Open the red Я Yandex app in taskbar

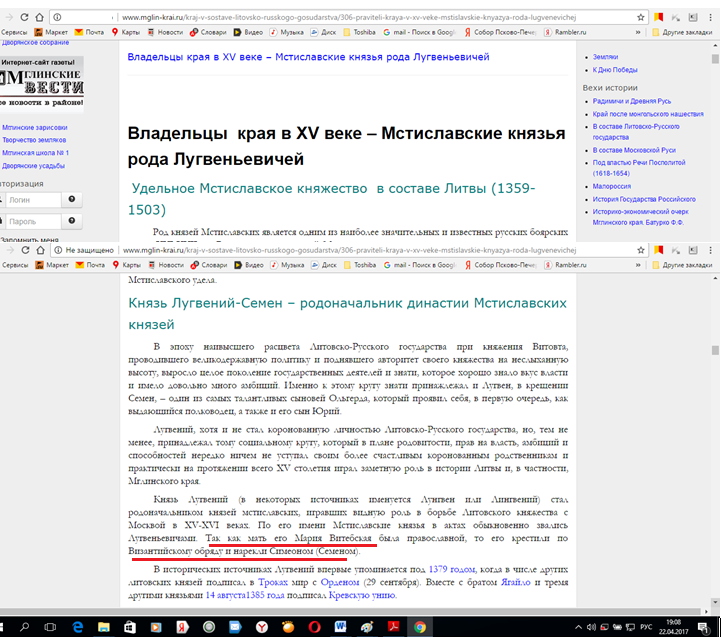tap(182, 627)
